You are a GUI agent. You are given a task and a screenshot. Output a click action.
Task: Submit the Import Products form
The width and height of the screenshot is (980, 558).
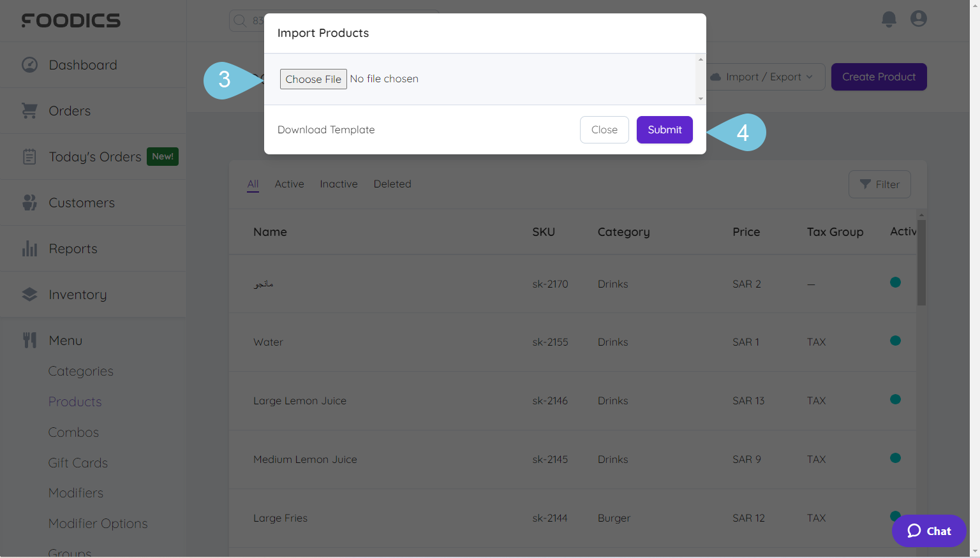(665, 130)
